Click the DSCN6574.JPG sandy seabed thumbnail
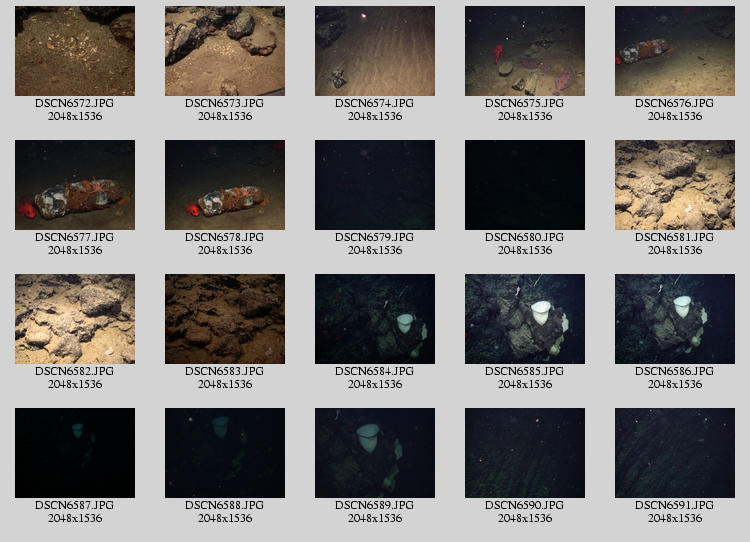Viewport: 750px width, 542px height. click(375, 51)
